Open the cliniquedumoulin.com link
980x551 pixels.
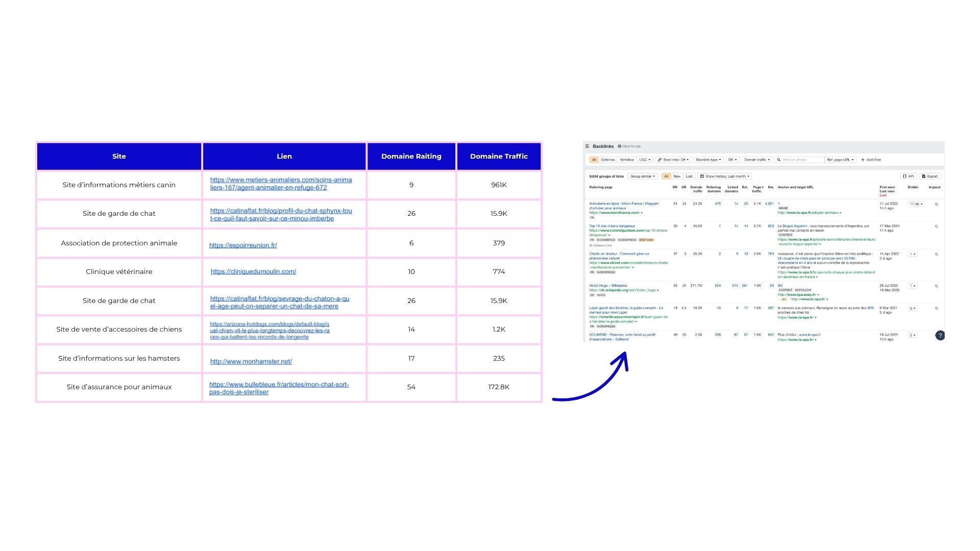tap(253, 271)
